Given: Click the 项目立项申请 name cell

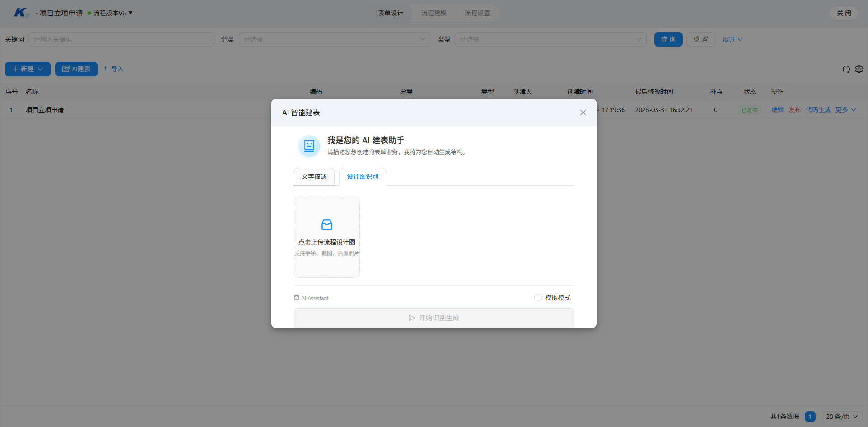Looking at the screenshot, I should coord(45,110).
